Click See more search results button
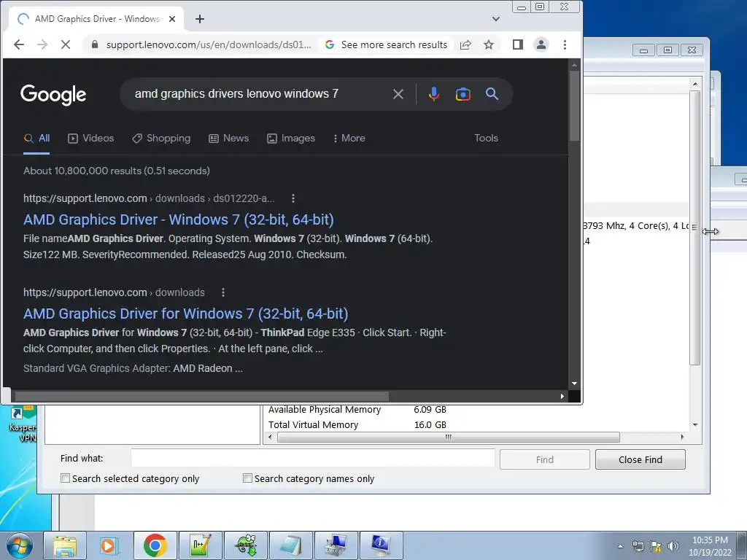Image resolution: width=747 pixels, height=560 pixels. coord(387,44)
